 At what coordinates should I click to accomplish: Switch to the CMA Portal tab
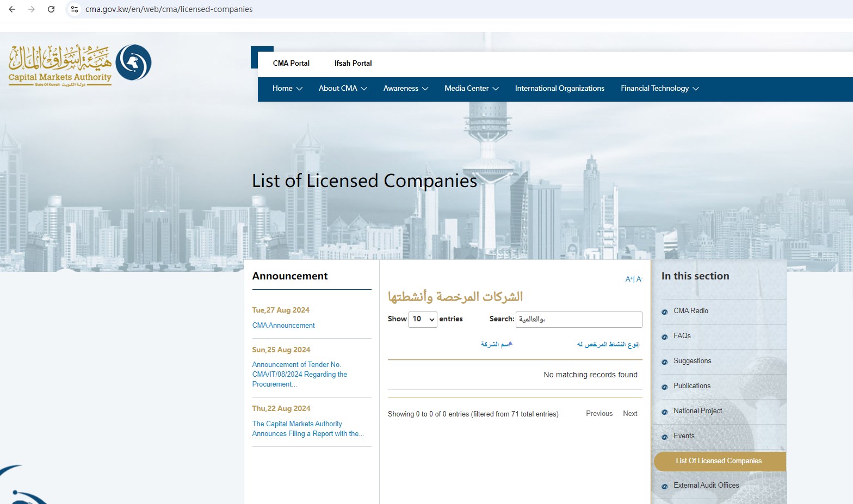[x=291, y=63]
